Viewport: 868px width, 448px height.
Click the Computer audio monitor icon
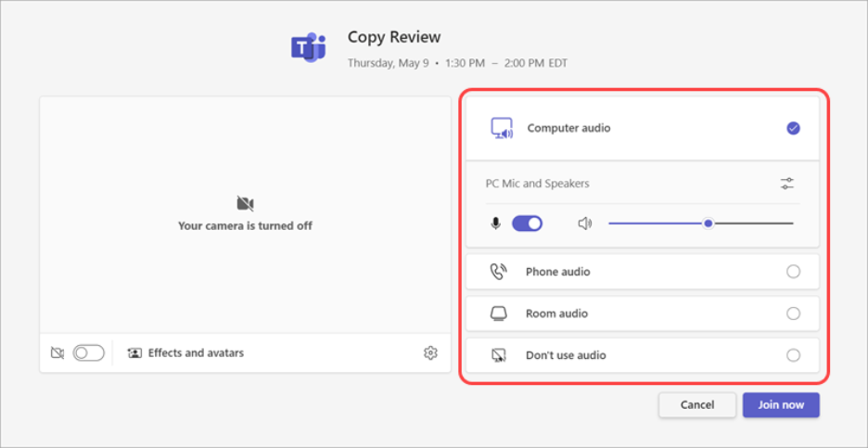pos(502,129)
